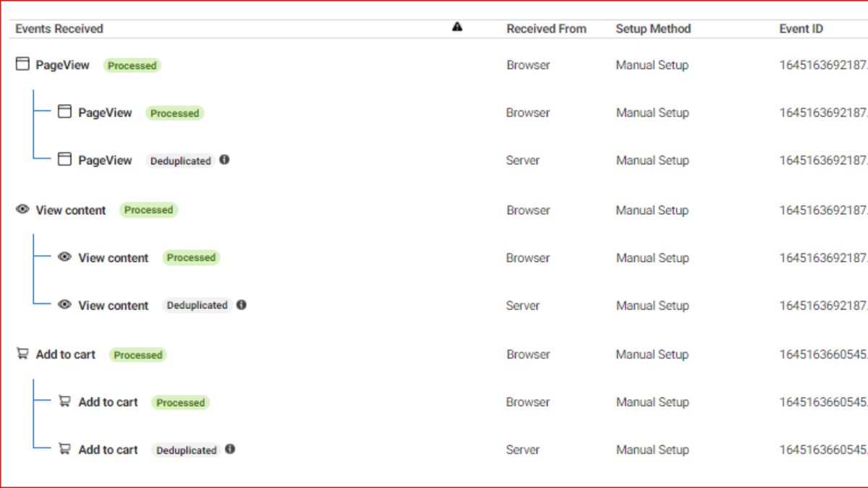Click Manual Setup in the top-level PageView row
Screen dimensions: 868x488
(x=652, y=65)
